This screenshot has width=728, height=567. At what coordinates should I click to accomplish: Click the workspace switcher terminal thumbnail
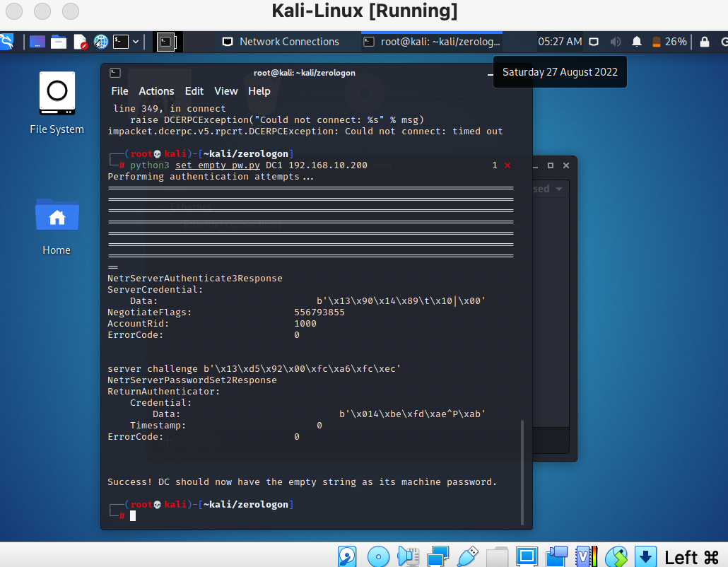[x=166, y=42]
